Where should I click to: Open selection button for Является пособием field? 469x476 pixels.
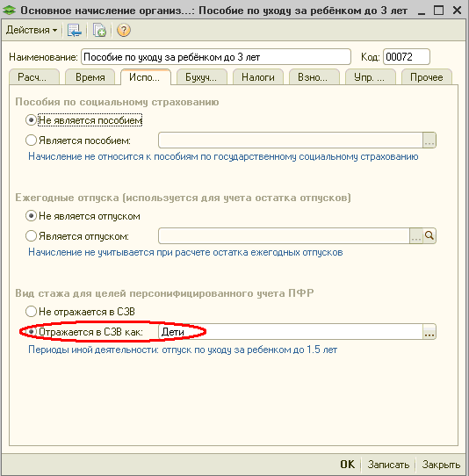(429, 141)
